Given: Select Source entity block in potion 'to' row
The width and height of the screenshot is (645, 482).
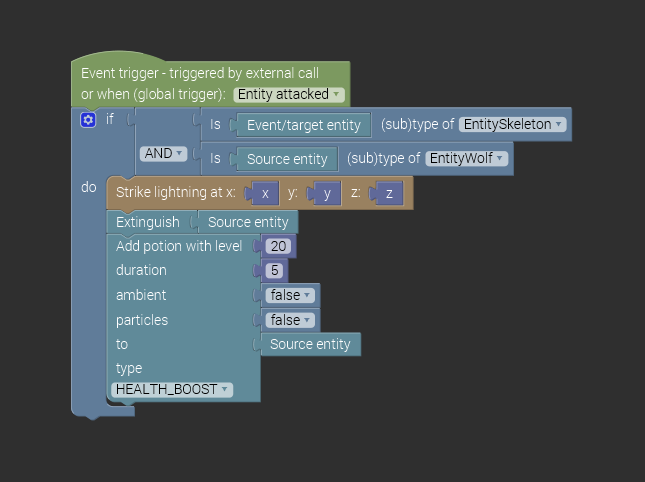Looking at the screenshot, I should (x=311, y=344).
